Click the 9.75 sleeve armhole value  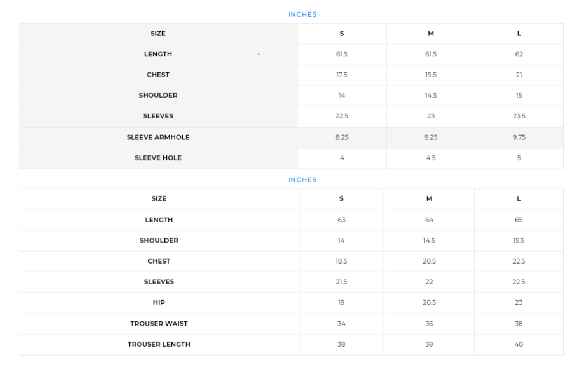pyautogui.click(x=519, y=137)
